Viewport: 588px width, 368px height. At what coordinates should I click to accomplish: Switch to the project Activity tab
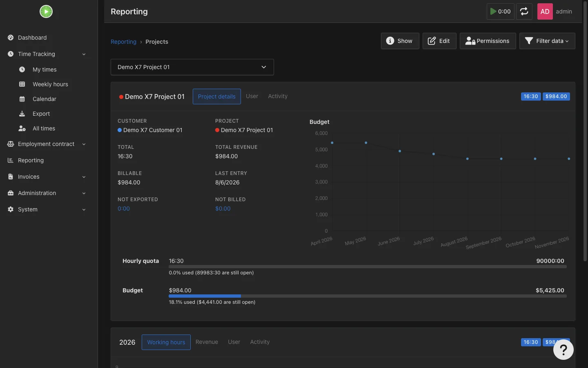[x=278, y=96]
